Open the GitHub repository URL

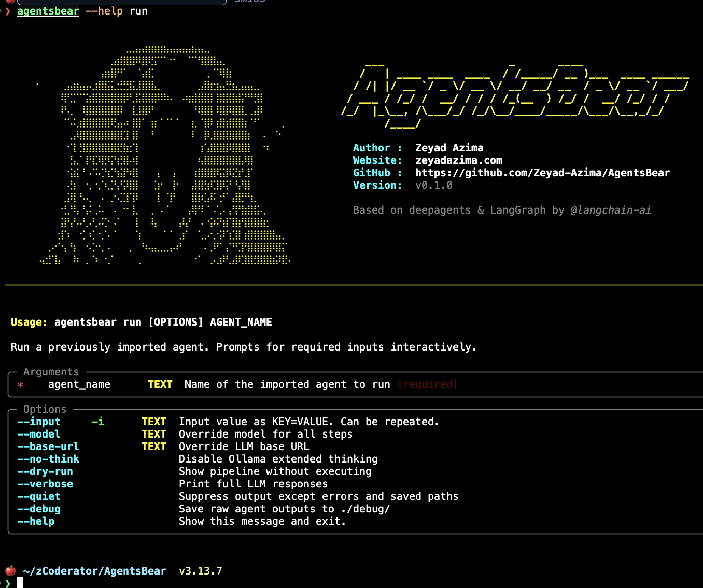(542, 172)
